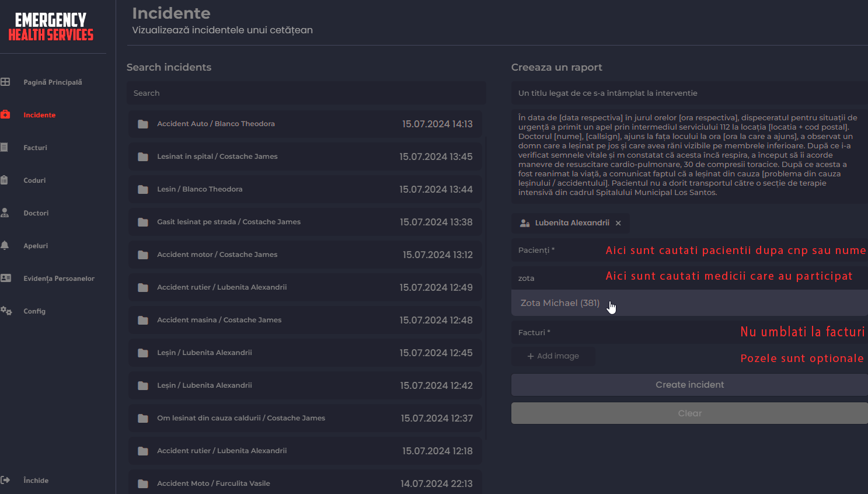Click the Add image button
The width and height of the screenshot is (868, 494).
point(553,356)
